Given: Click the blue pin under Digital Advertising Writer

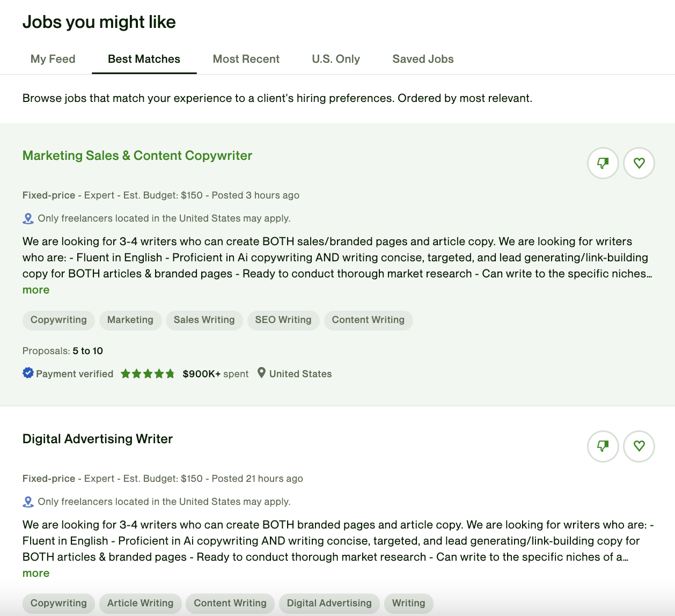Looking at the screenshot, I should click(27, 501).
